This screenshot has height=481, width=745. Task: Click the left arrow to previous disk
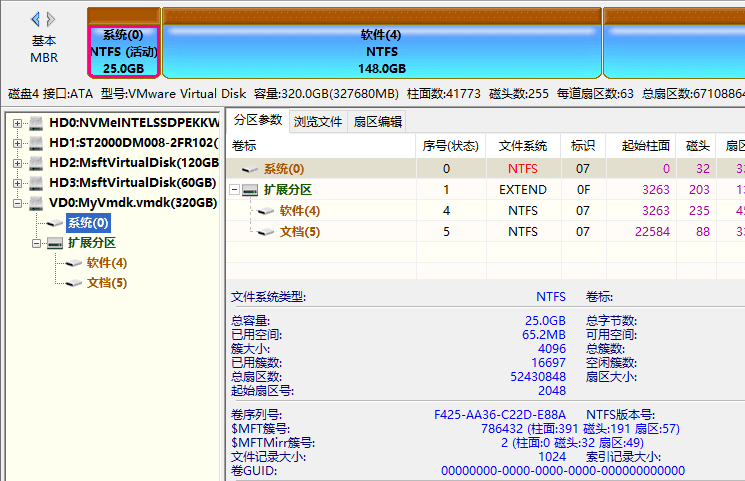point(36,19)
